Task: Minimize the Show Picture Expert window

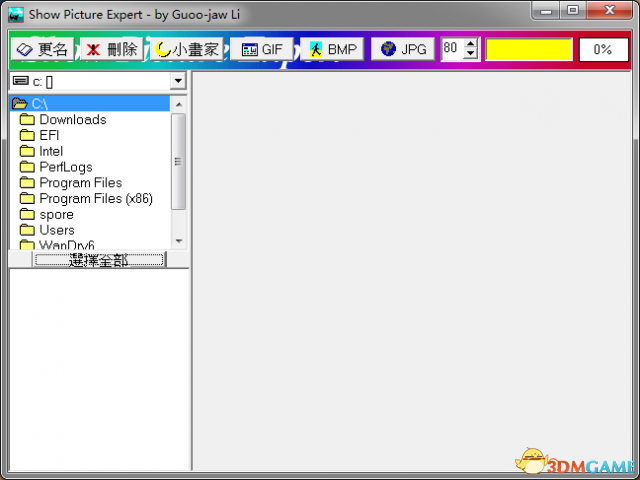Action: pyautogui.click(x=546, y=11)
